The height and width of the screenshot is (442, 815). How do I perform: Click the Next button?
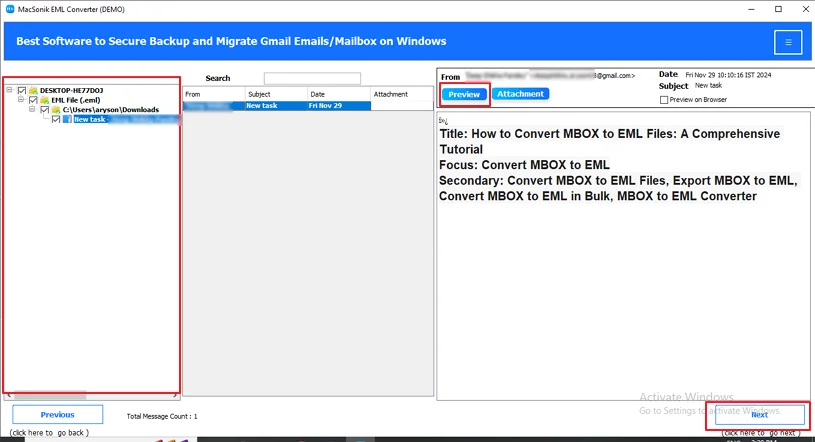tap(759, 414)
